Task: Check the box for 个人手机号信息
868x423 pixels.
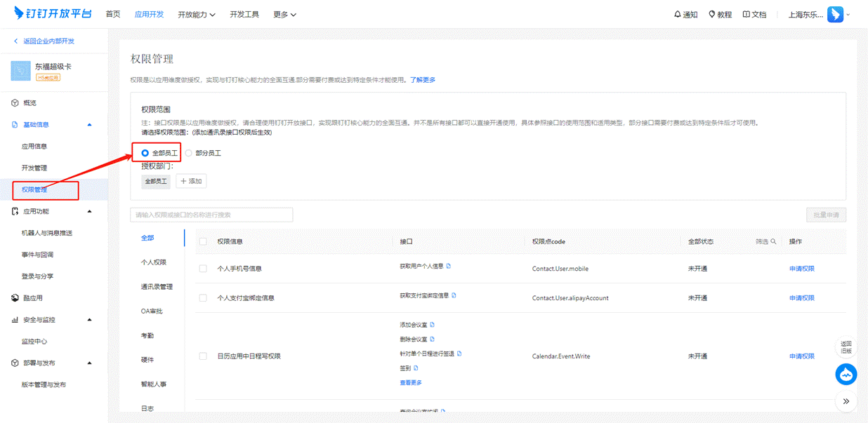Action: click(203, 269)
